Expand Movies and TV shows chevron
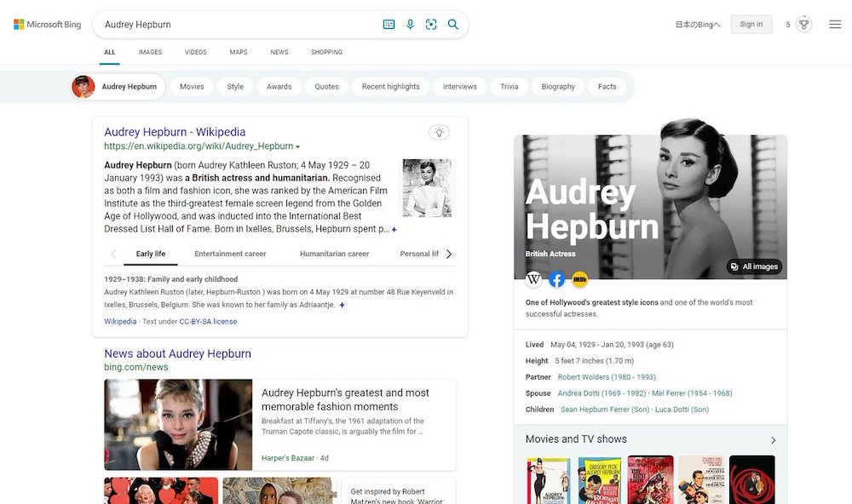 coord(773,440)
